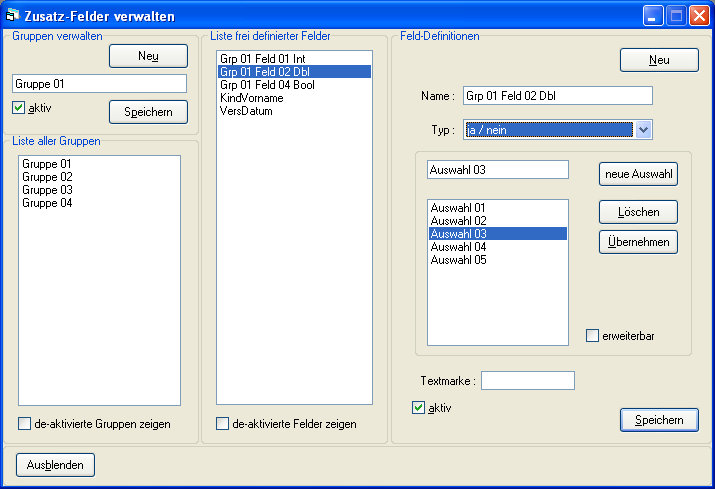
Task: Enable de-aktivierte Felder zeigen checkbox
Action: (x=222, y=424)
